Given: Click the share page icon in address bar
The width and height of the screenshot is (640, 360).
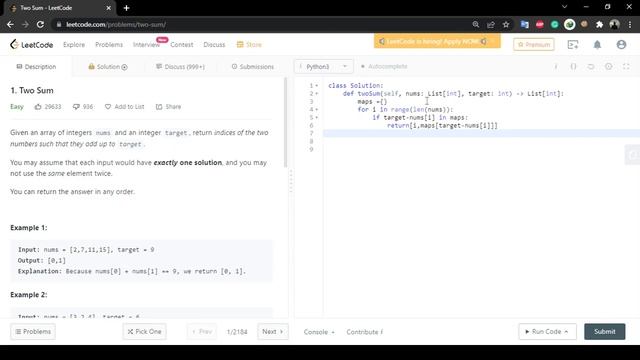Looking at the screenshot, I should point(491,24).
